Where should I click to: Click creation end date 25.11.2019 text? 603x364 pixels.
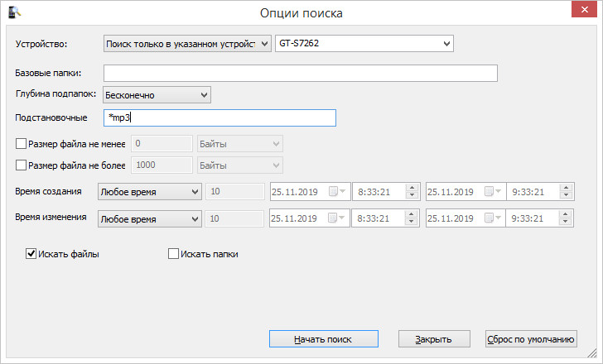(451, 192)
